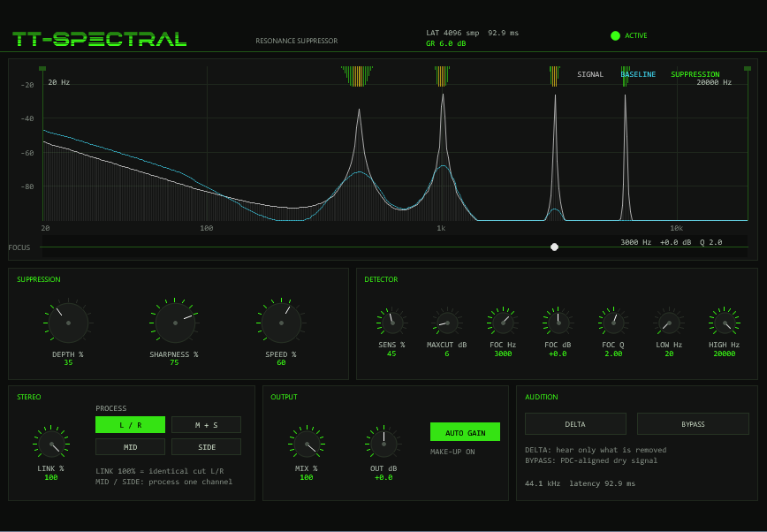
Task: Click the left low-frequency range handle
Action: pos(42,69)
